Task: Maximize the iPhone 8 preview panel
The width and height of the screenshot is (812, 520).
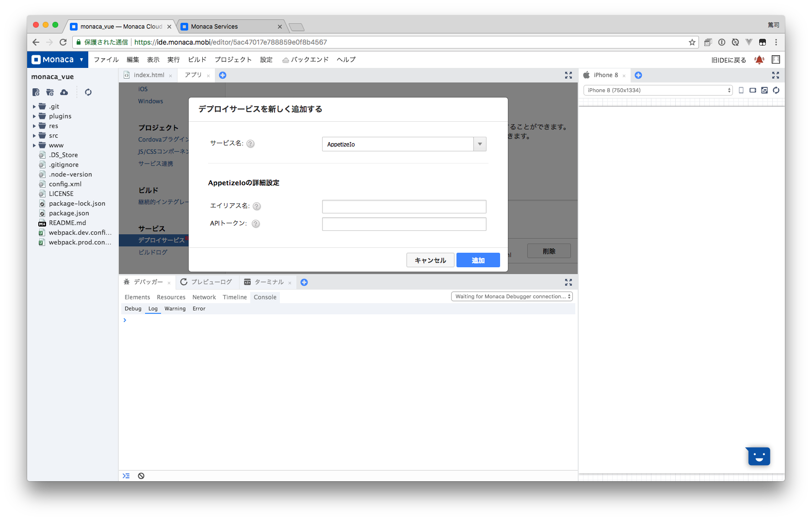Action: (x=776, y=75)
